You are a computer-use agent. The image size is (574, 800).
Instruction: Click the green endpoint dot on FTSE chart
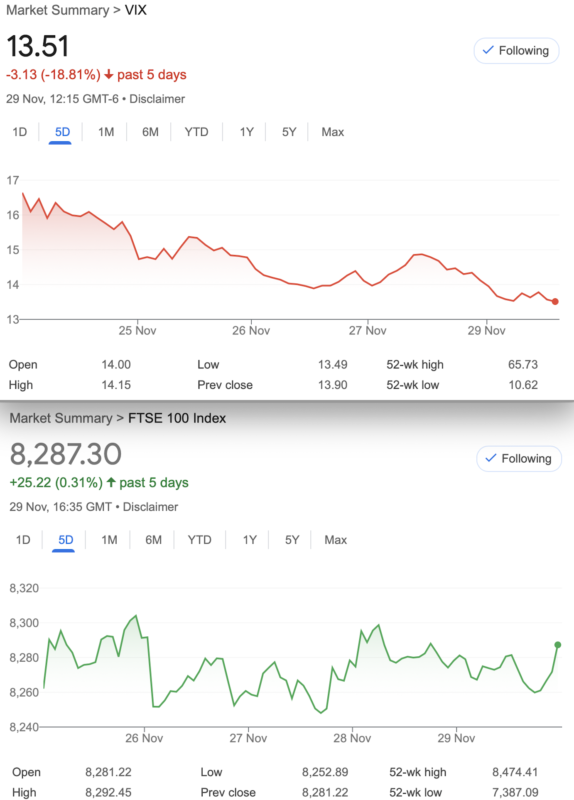[558, 645]
